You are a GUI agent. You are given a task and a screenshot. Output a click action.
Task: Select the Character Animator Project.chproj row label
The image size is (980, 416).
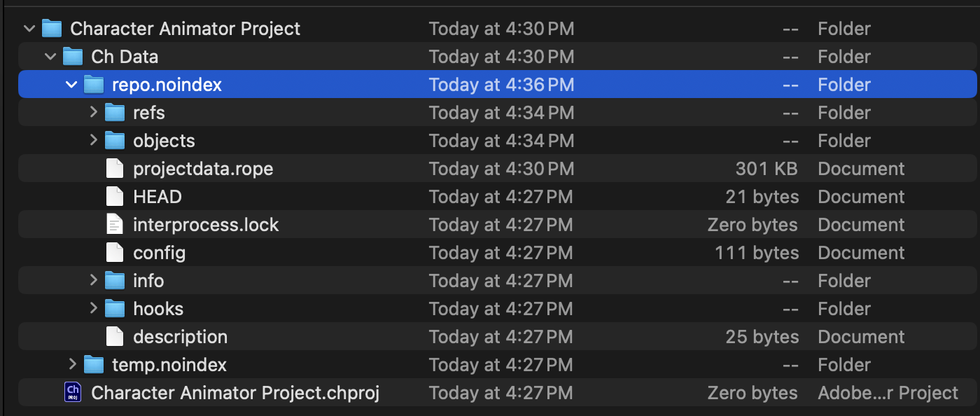click(235, 393)
